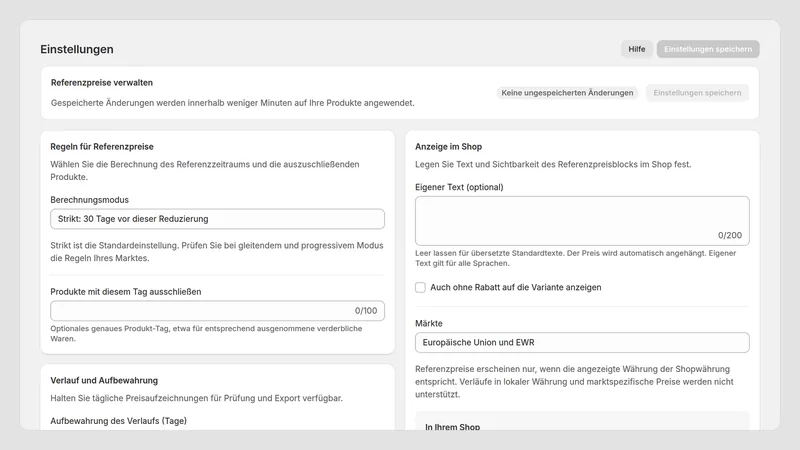Click the 0/100 character counter
This screenshot has width=800, height=450.
pyautogui.click(x=366, y=311)
